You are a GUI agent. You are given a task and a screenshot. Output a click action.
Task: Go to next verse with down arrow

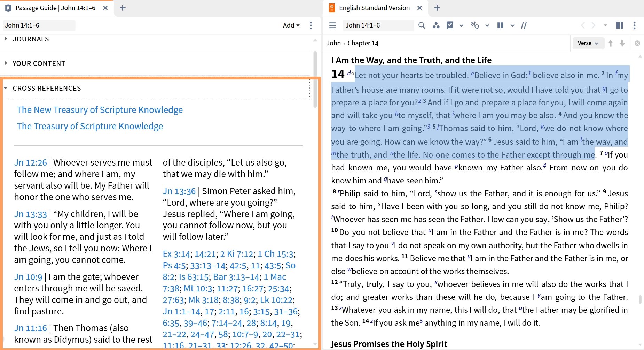622,43
